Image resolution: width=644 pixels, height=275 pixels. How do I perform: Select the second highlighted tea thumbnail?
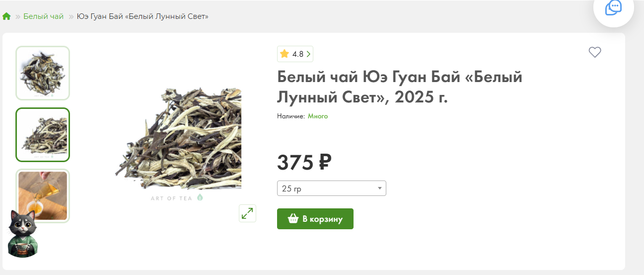[43, 135]
